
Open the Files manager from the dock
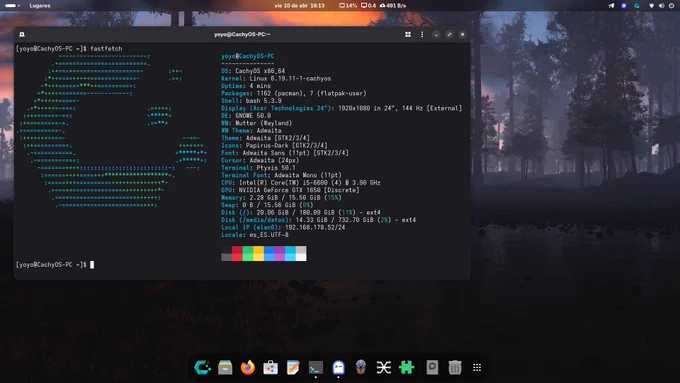pos(225,367)
